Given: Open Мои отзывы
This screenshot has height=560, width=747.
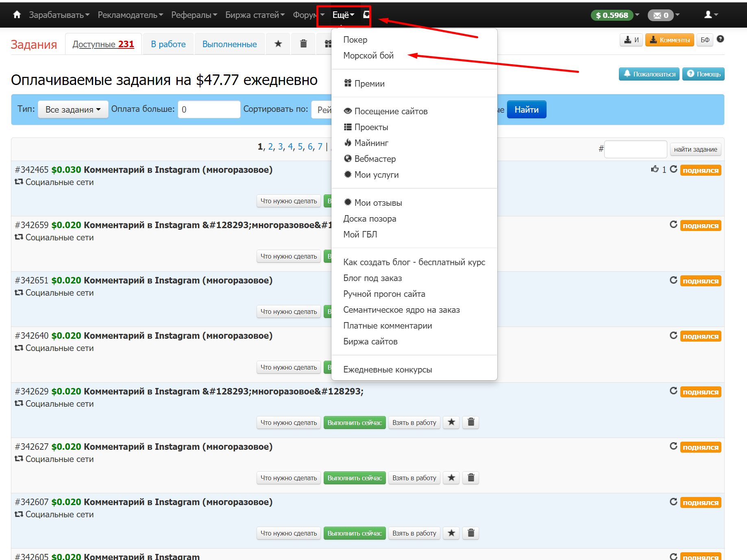Looking at the screenshot, I should point(372,203).
